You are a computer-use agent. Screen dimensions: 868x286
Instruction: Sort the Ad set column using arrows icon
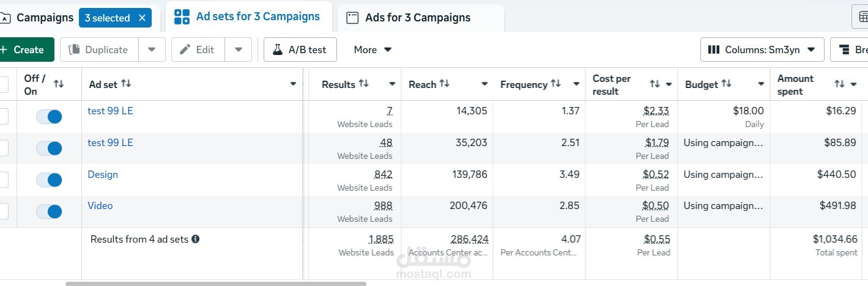(x=126, y=84)
